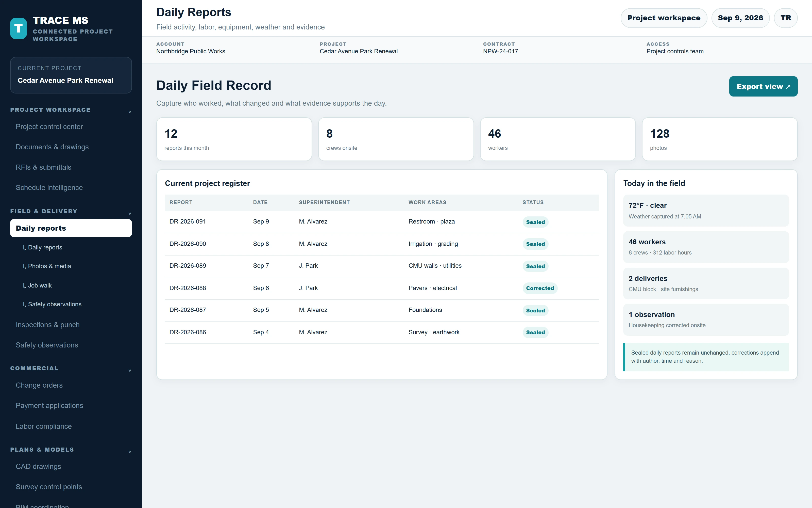Viewport: 812px width, 508px height.
Task: Click the Project workspace pill
Action: (664, 18)
